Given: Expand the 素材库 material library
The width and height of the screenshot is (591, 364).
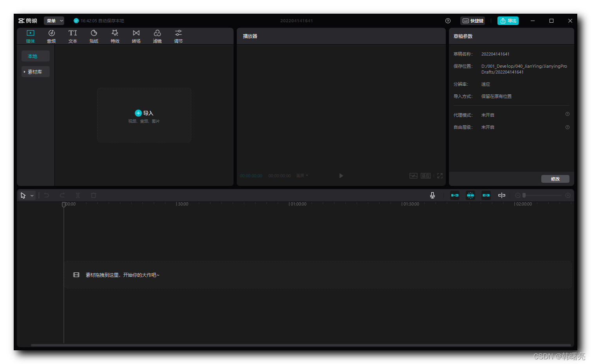Looking at the screenshot, I should [36, 72].
